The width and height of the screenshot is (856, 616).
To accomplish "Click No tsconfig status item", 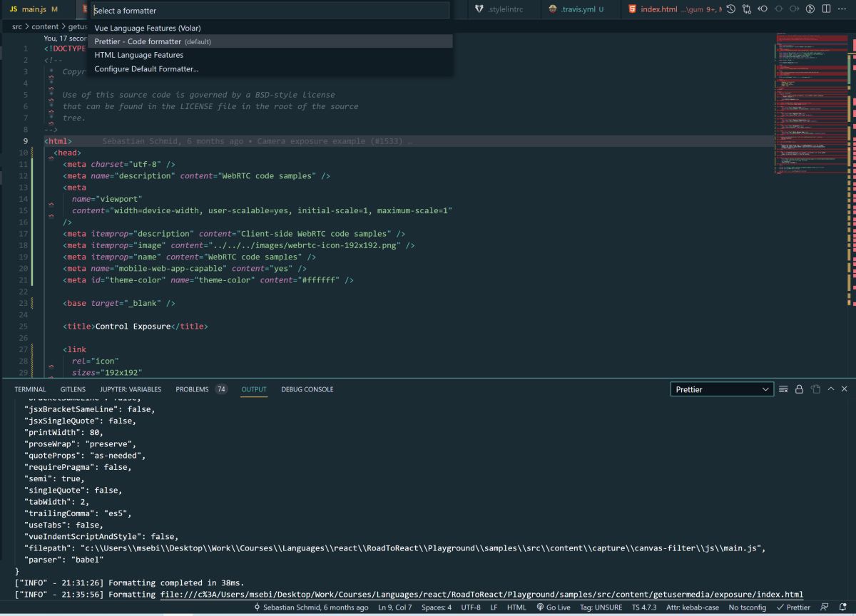I will (x=748, y=607).
